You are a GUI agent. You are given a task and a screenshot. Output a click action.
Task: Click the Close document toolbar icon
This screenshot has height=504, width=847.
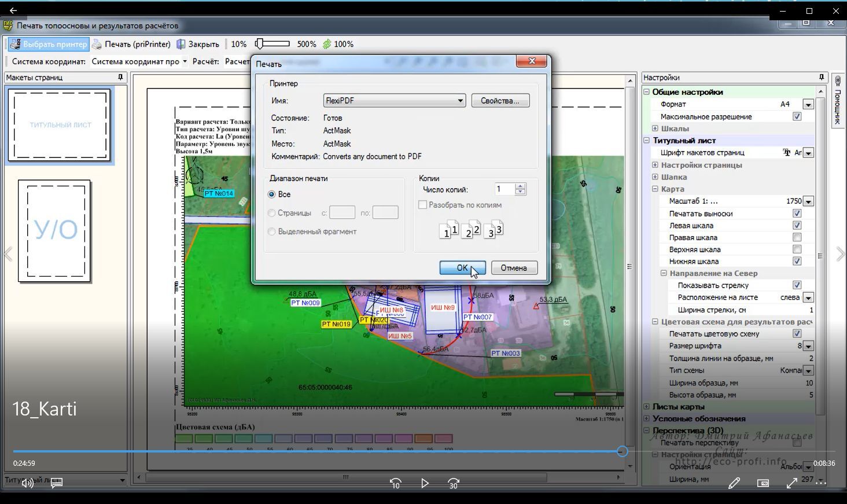tap(181, 44)
